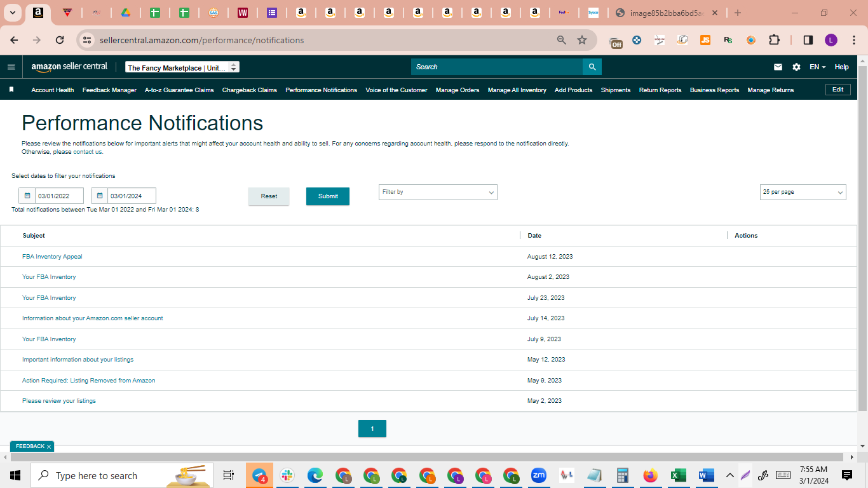
Task: Open the end date calendar picker
Action: click(x=100, y=196)
